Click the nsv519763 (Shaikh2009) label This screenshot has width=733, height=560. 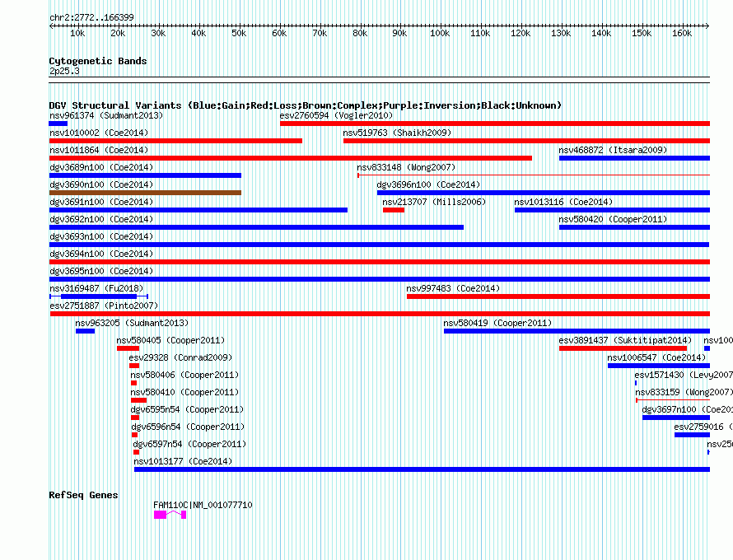point(397,133)
